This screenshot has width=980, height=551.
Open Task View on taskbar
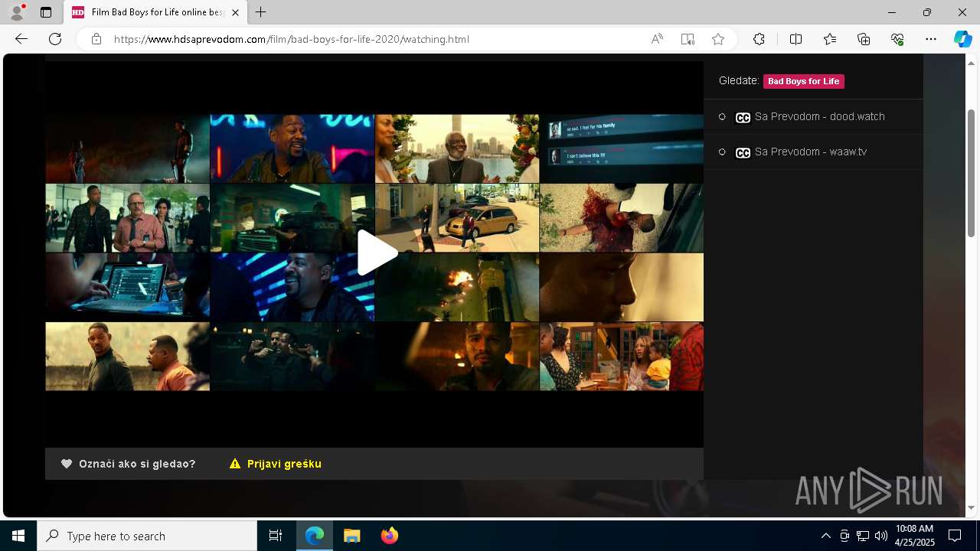coord(276,536)
